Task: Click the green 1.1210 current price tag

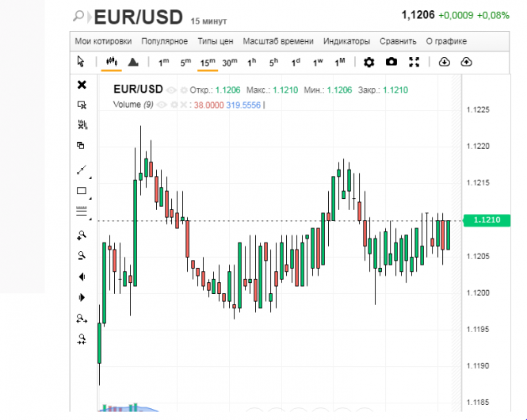Action: click(487, 220)
